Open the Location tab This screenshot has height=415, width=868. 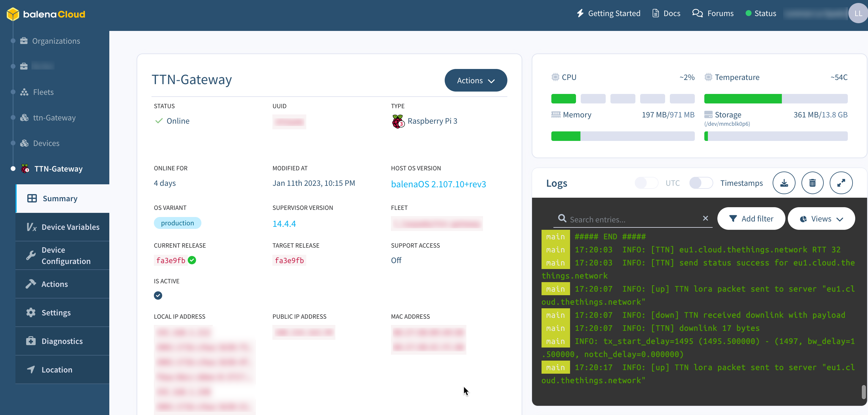[x=63, y=370]
